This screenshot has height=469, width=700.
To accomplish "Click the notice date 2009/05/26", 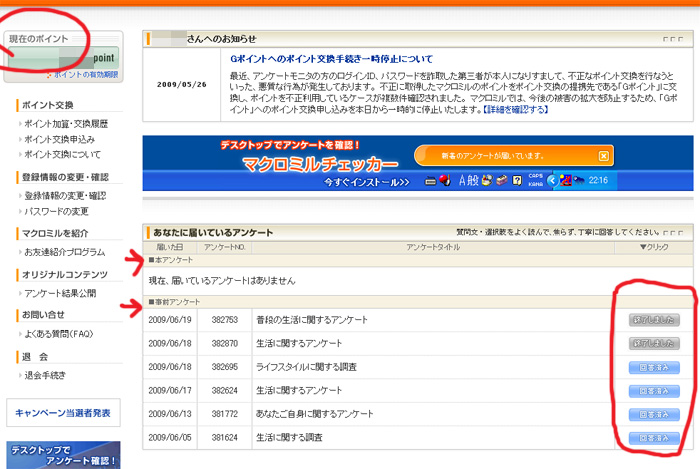I will (x=182, y=84).
